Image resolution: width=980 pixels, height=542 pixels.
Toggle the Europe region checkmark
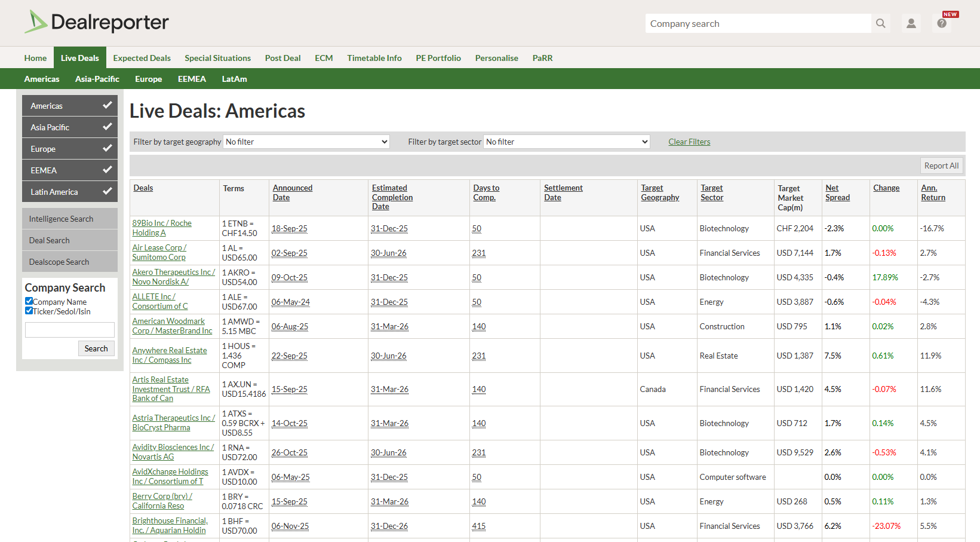(107, 148)
